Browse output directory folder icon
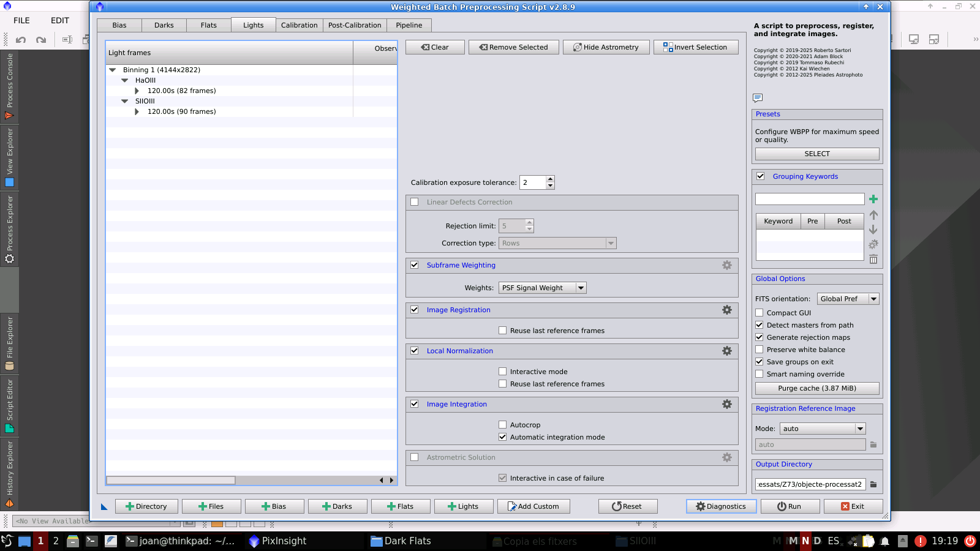 873,484
